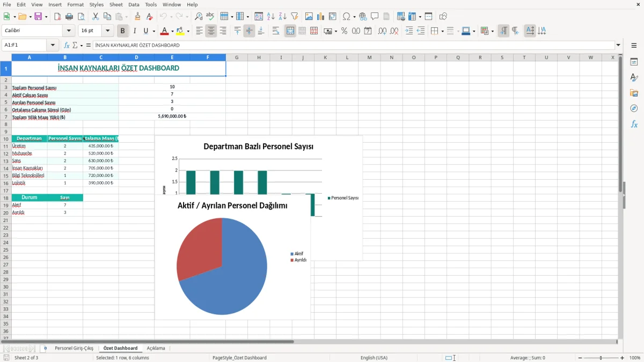Click the zoom slider in status bar

(x=601, y=358)
